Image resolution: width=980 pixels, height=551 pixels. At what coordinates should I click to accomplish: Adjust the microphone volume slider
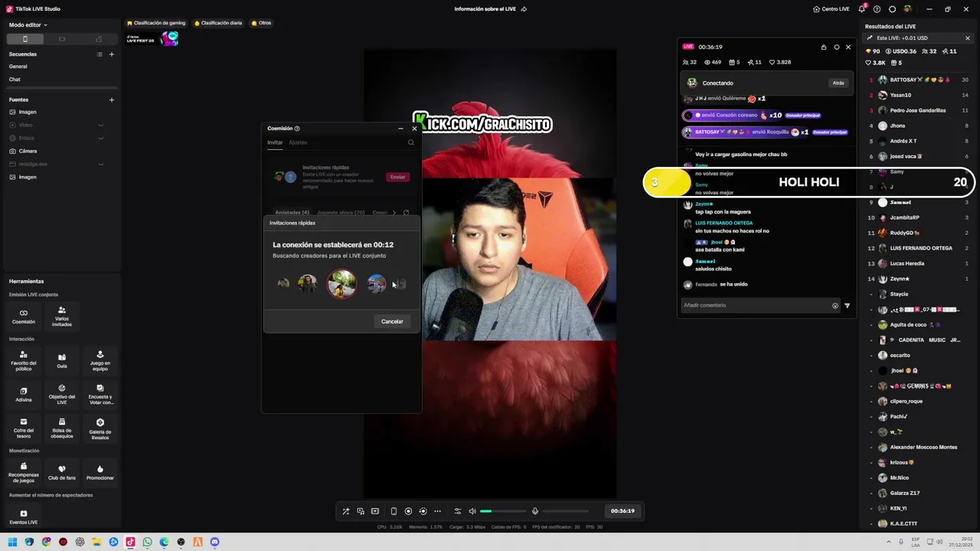click(x=566, y=511)
